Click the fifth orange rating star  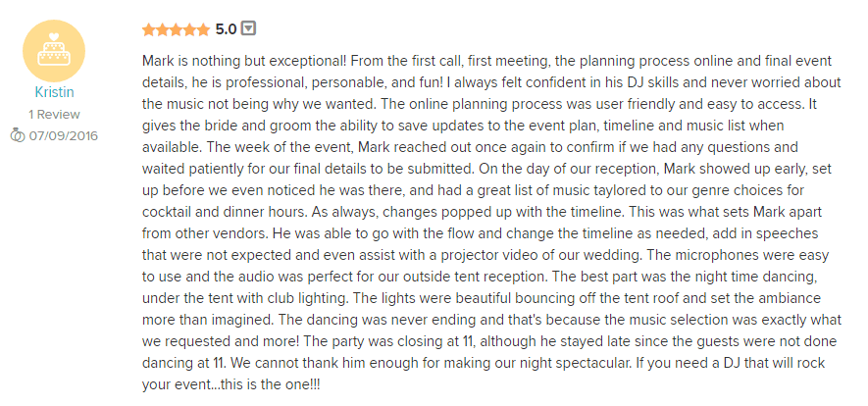[203, 29]
